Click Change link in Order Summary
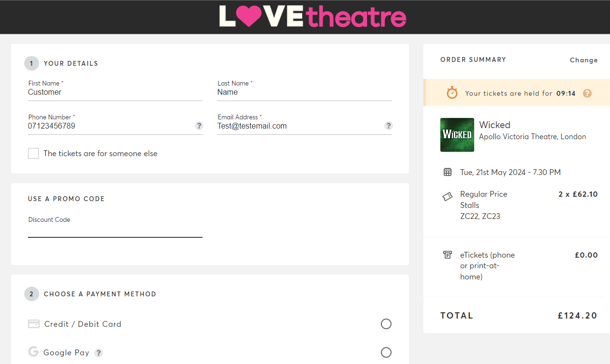 pyautogui.click(x=583, y=60)
